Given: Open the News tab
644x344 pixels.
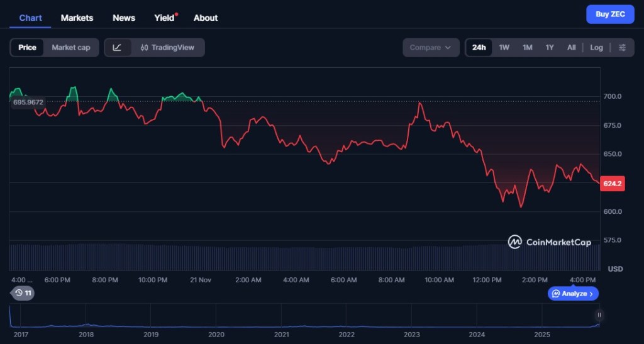Looking at the screenshot, I should tap(124, 18).
